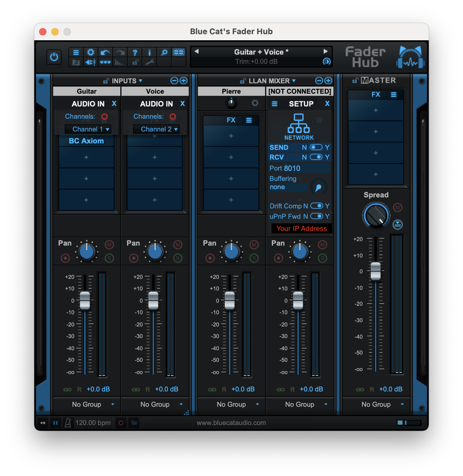
Task: Remove an input strip with INPUTS minus
Action: coord(174,81)
